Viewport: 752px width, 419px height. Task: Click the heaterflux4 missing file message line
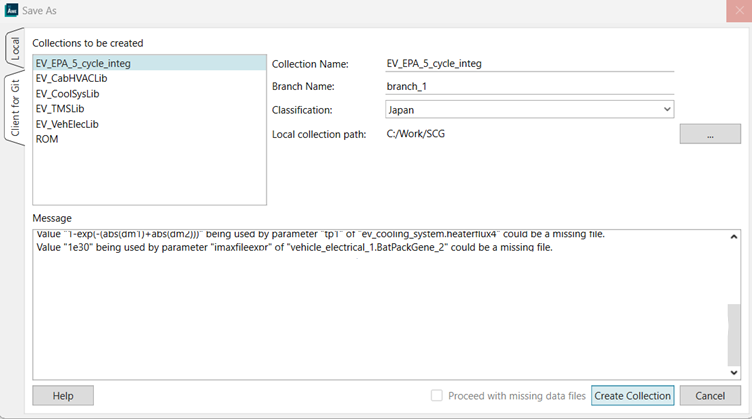(320, 234)
